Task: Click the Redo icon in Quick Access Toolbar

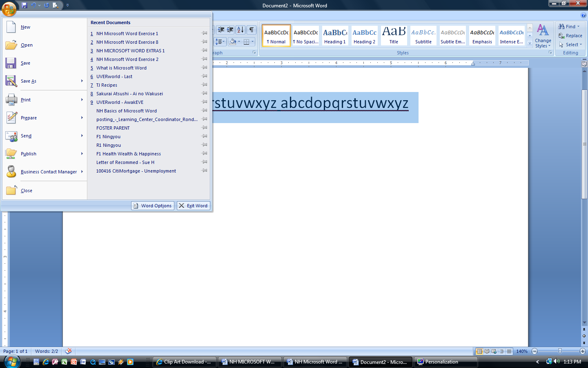Action: (47, 5)
